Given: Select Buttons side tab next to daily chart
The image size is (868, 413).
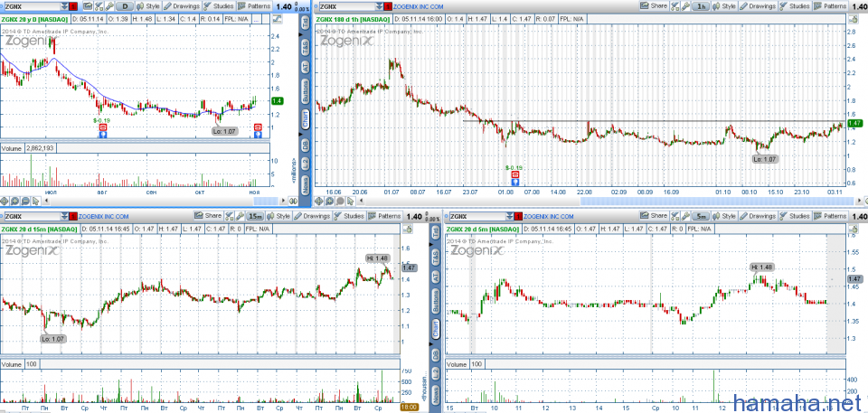Looking at the screenshot, I should pyautogui.click(x=305, y=92).
